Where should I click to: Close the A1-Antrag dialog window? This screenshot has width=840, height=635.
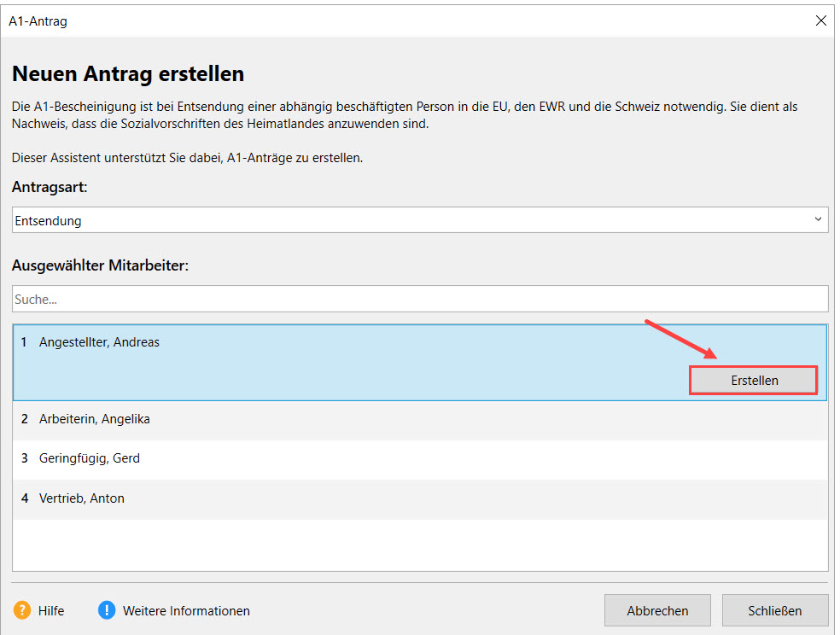tap(820, 20)
